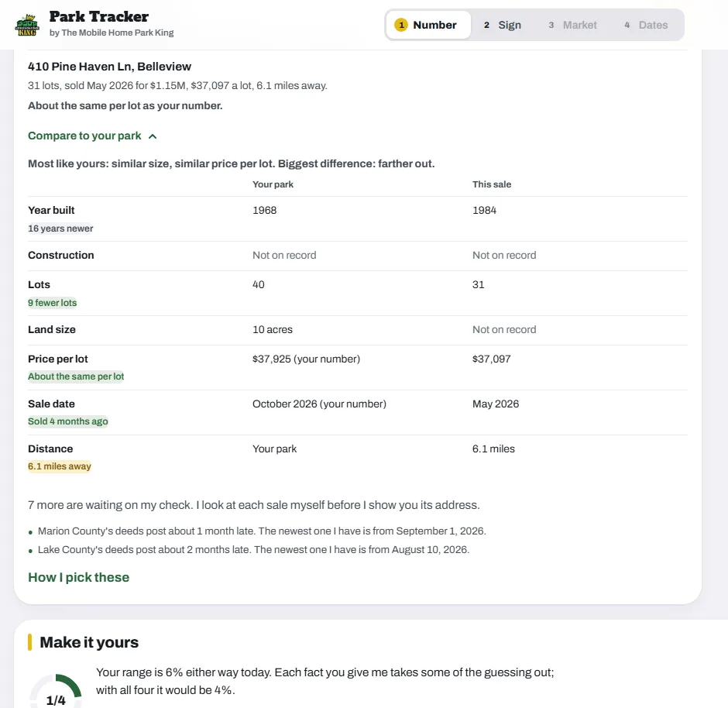Select the 1968 year built value

coord(264,211)
